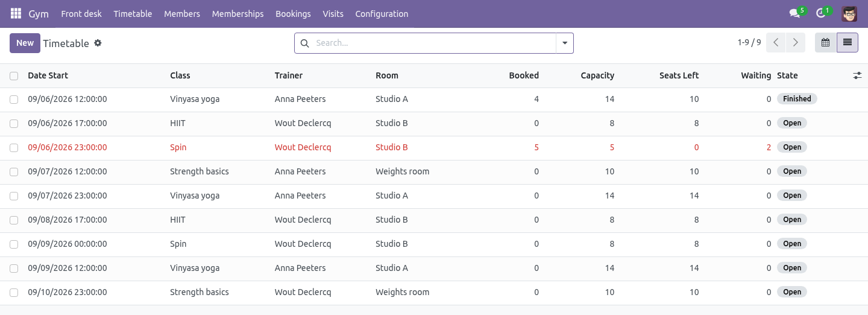Check the 09/07/2026 12:00:00 Strength basics row
The image size is (868, 315).
click(14, 172)
